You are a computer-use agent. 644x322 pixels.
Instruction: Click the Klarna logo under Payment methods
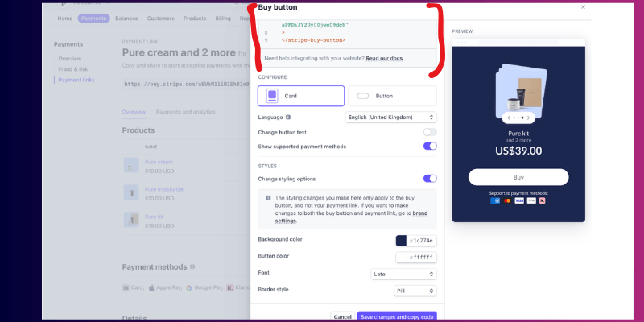coord(230,287)
